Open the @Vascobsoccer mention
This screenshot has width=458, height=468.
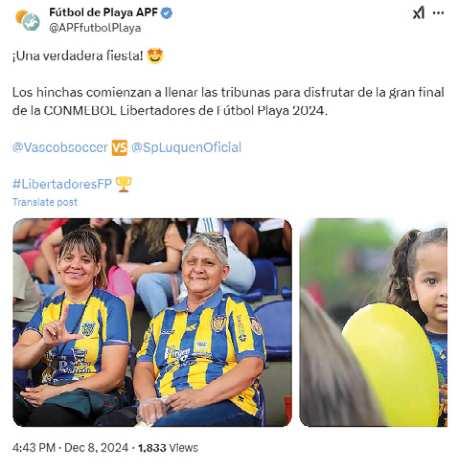click(x=60, y=147)
